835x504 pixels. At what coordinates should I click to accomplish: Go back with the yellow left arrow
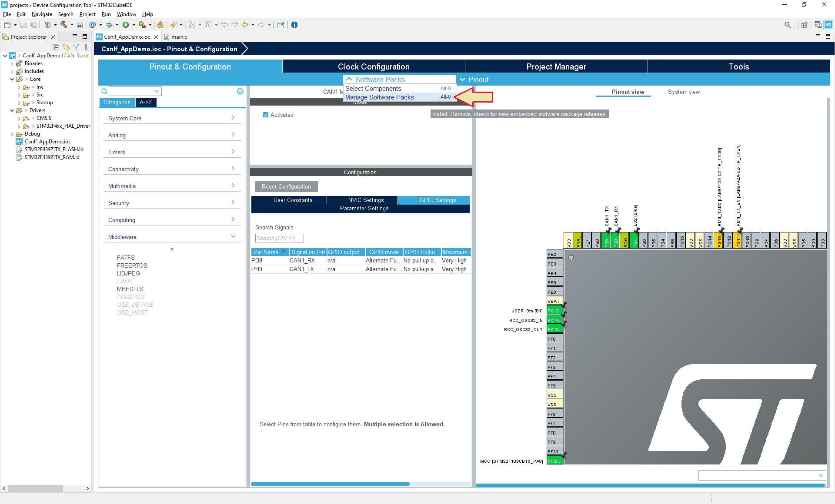click(245, 25)
